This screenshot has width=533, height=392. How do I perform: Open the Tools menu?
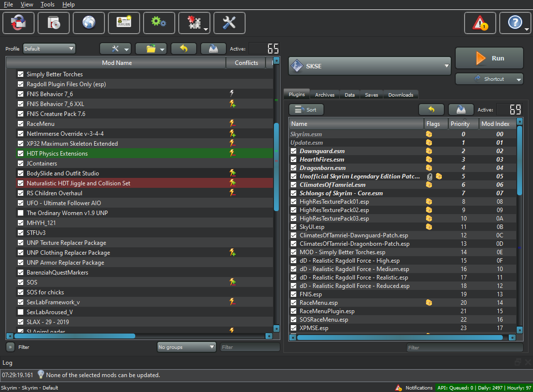click(47, 4)
